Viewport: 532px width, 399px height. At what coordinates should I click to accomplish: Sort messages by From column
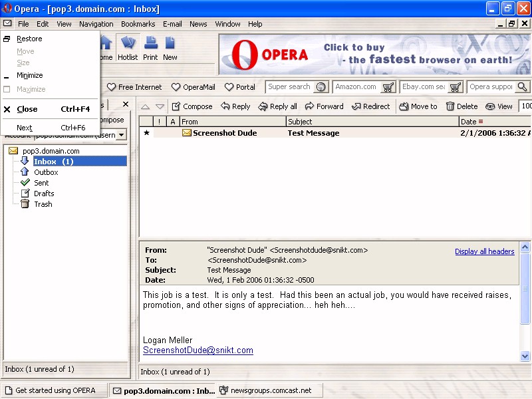[233, 122]
